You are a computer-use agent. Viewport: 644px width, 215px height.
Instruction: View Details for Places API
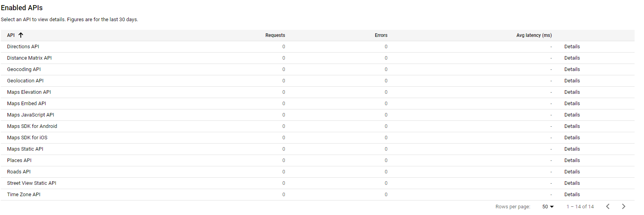[572, 160]
